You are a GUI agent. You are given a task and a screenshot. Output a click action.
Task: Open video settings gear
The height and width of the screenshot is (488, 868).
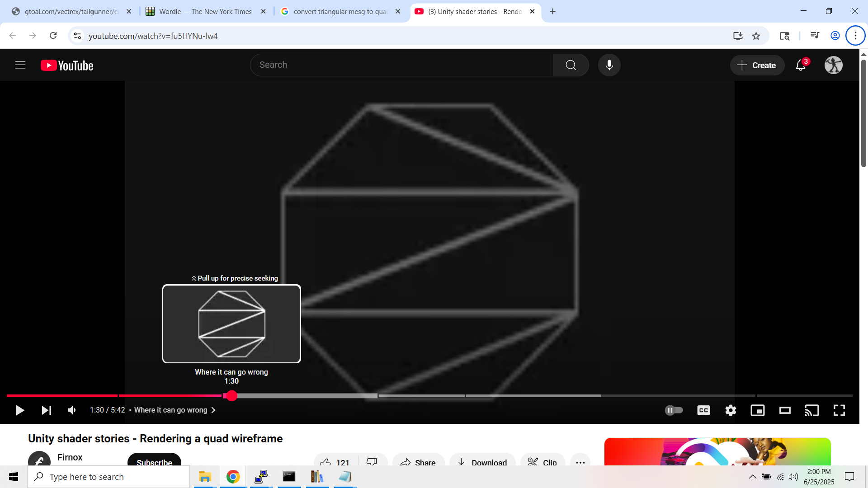tap(731, 410)
